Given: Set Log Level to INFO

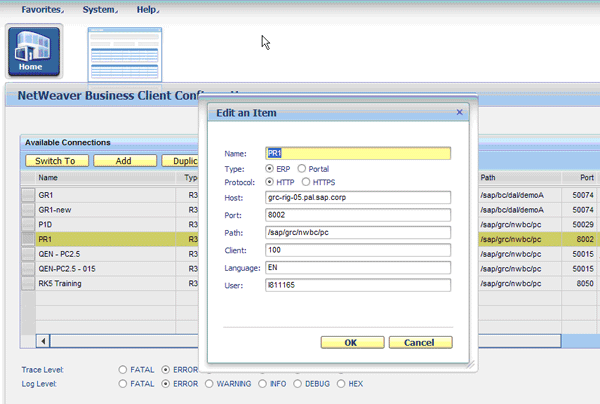Looking at the screenshot, I should [262, 383].
